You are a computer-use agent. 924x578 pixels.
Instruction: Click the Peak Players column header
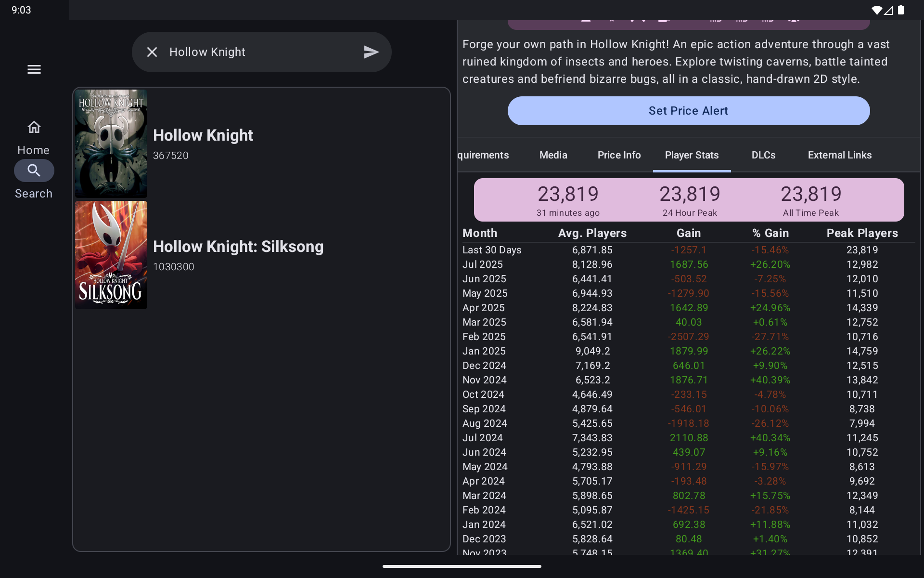tap(862, 233)
